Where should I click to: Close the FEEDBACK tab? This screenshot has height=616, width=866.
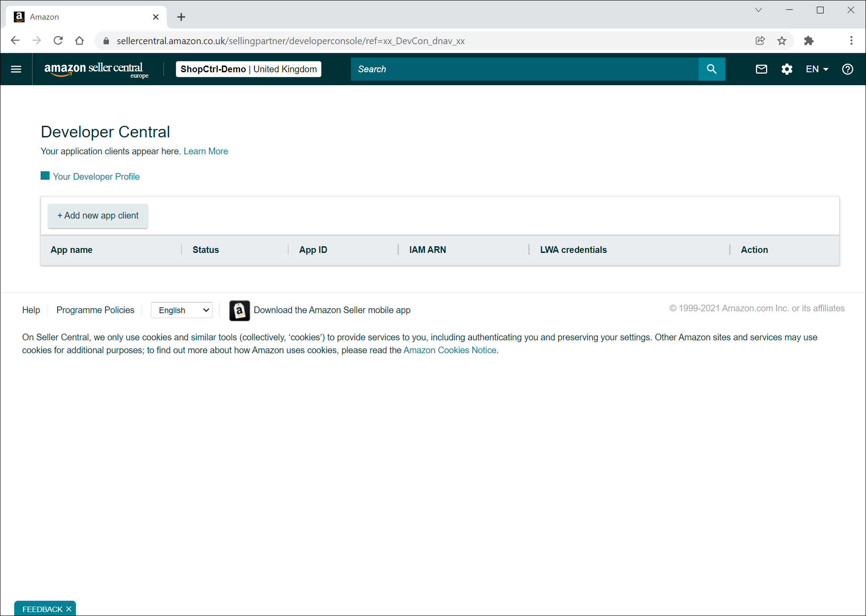tap(69, 609)
